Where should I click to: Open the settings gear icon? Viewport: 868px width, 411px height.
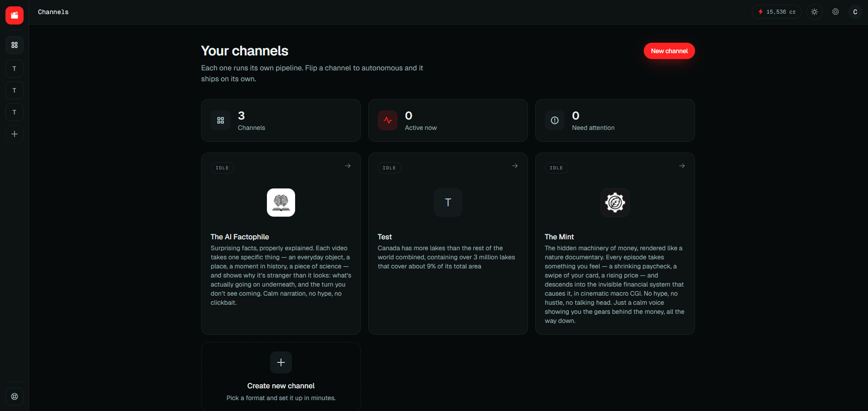point(835,12)
